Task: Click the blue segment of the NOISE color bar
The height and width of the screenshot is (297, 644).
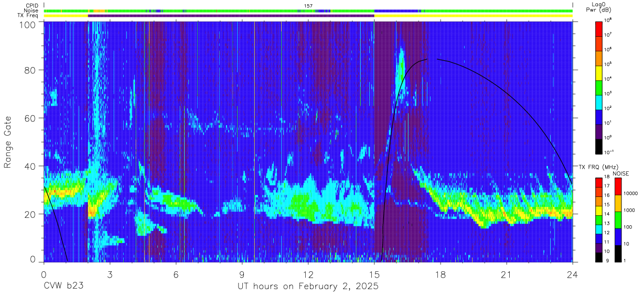Action: (x=619, y=236)
